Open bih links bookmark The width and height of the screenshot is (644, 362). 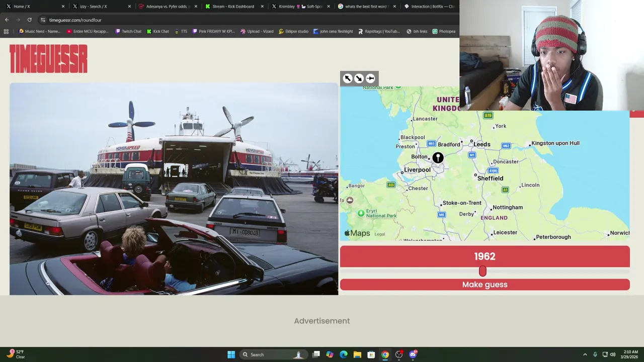click(x=417, y=31)
